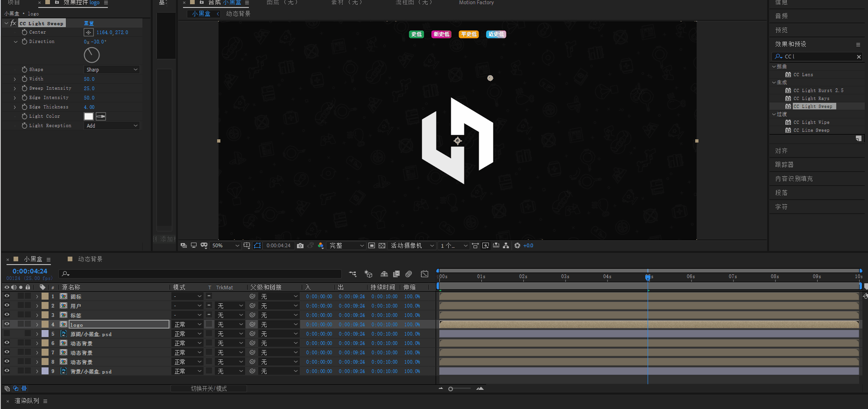Toggle the CC Light Sweep fx switch
Screen dimensions: 868x409
click(x=13, y=23)
